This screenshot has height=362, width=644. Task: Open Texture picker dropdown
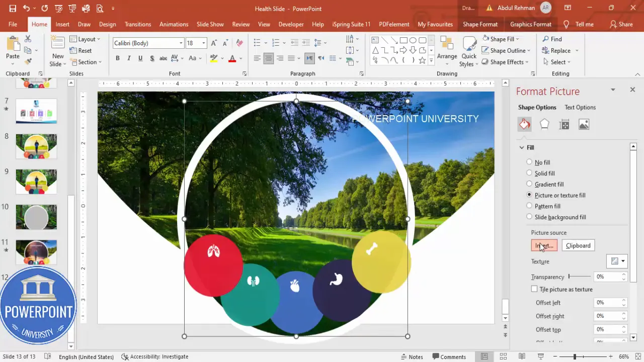tap(617, 261)
